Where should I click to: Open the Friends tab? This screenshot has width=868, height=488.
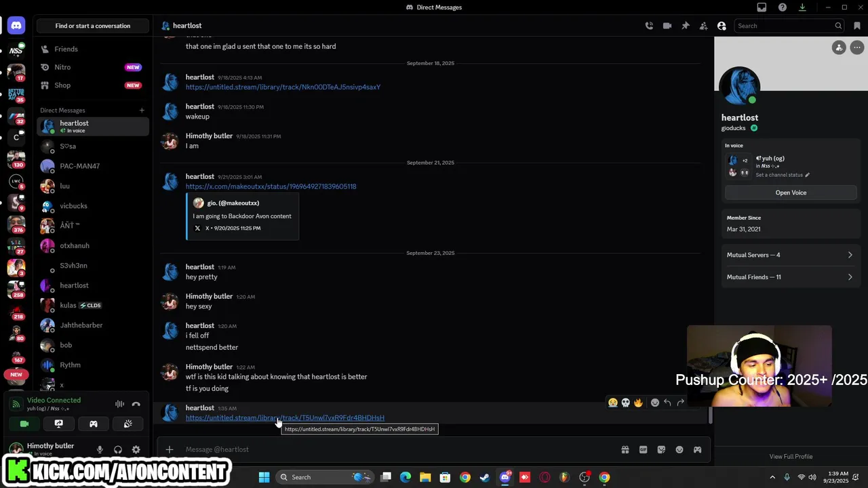tap(93, 49)
